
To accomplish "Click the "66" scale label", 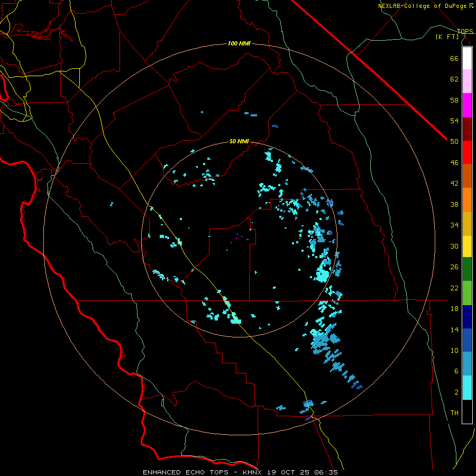I will [x=454, y=58].
